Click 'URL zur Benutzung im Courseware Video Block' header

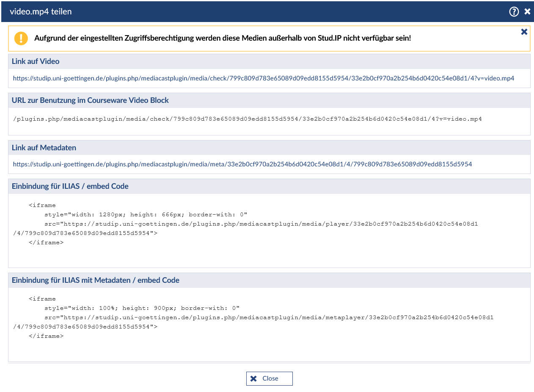click(90, 100)
